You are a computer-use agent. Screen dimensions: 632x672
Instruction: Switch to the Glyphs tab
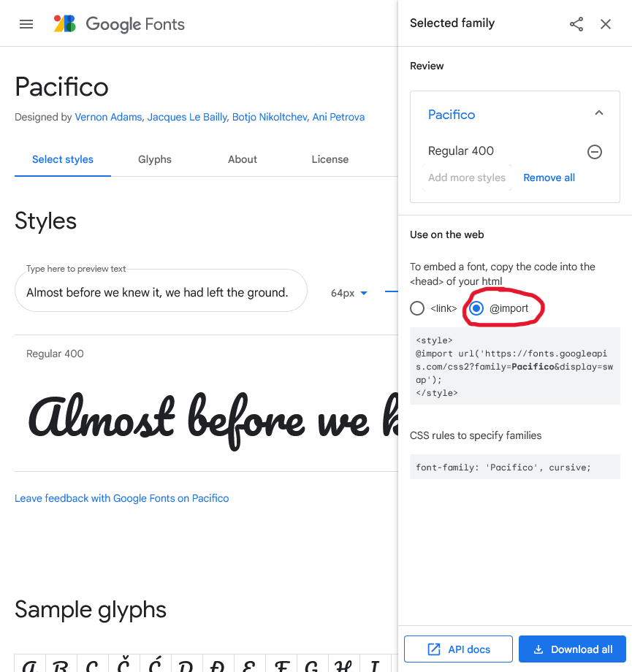(154, 159)
